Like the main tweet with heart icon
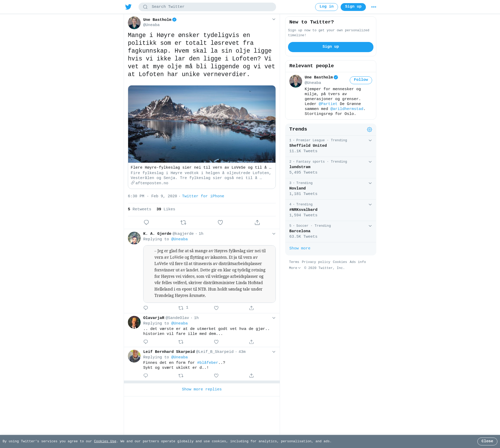500x448 pixels. [x=220, y=223]
